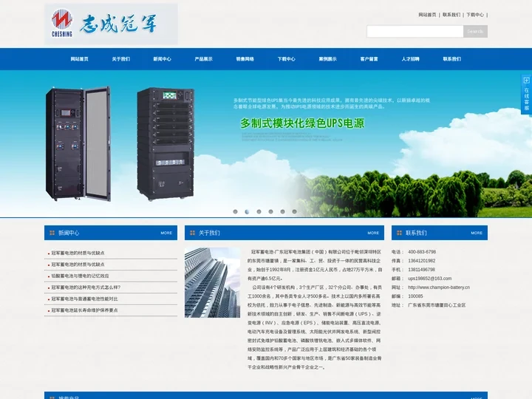Click website http://www.champion-battery.cn
The height and width of the screenshot is (399, 532).
point(439,287)
